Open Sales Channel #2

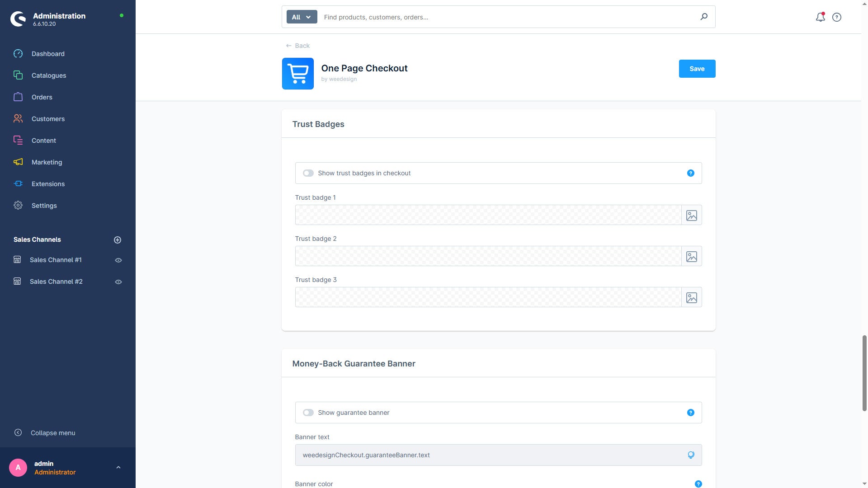point(56,282)
